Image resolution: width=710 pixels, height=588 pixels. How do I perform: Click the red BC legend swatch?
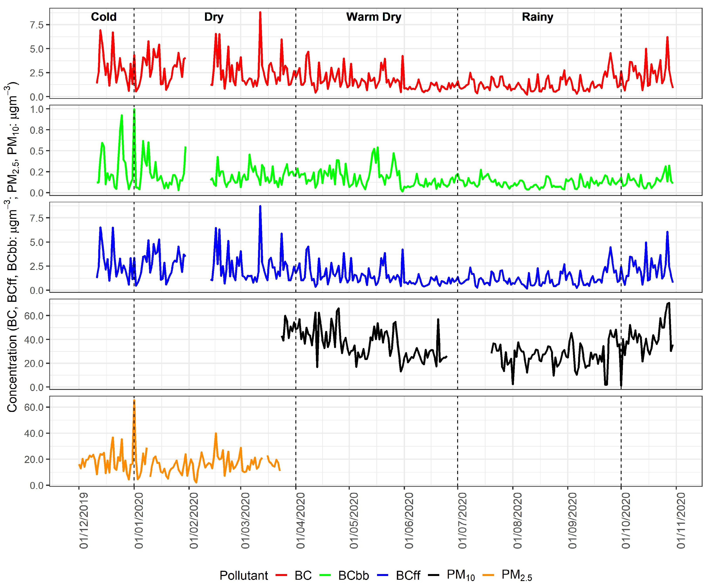[281, 575]
